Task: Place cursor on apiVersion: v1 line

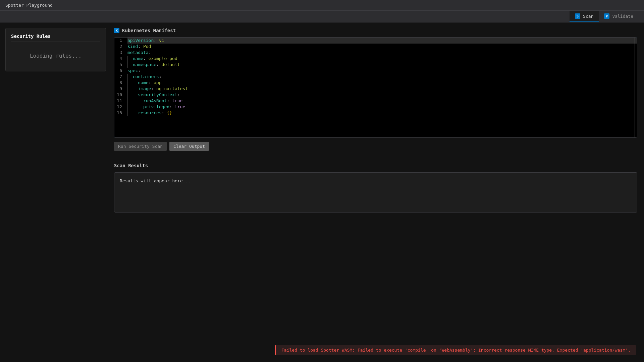Action: coord(146,41)
